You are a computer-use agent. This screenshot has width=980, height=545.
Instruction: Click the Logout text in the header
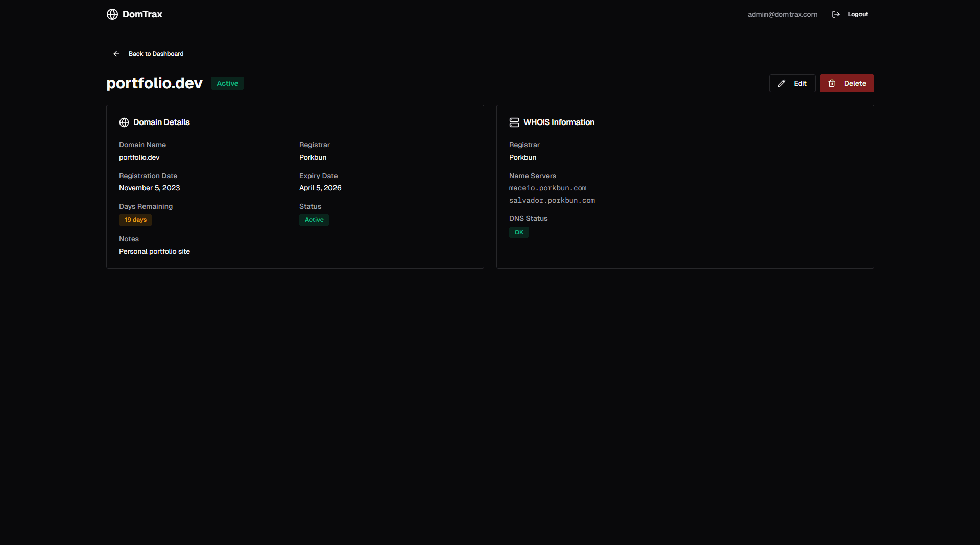coord(857,14)
